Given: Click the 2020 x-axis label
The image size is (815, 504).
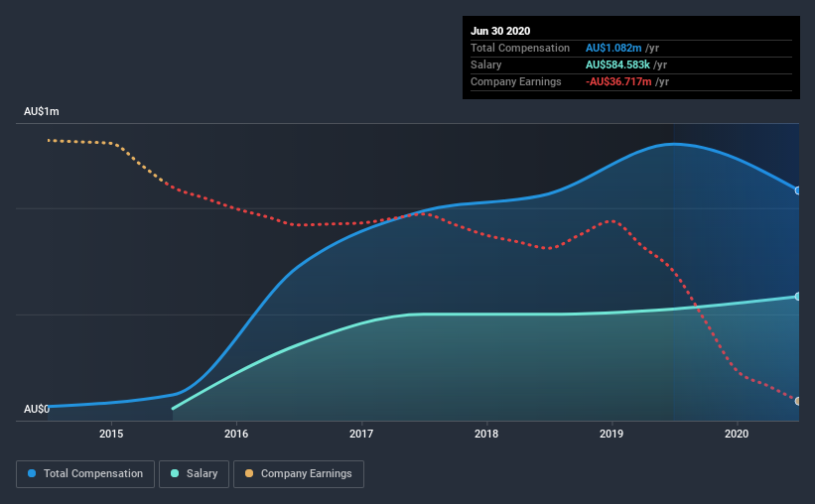Looking at the screenshot, I should (x=737, y=434).
